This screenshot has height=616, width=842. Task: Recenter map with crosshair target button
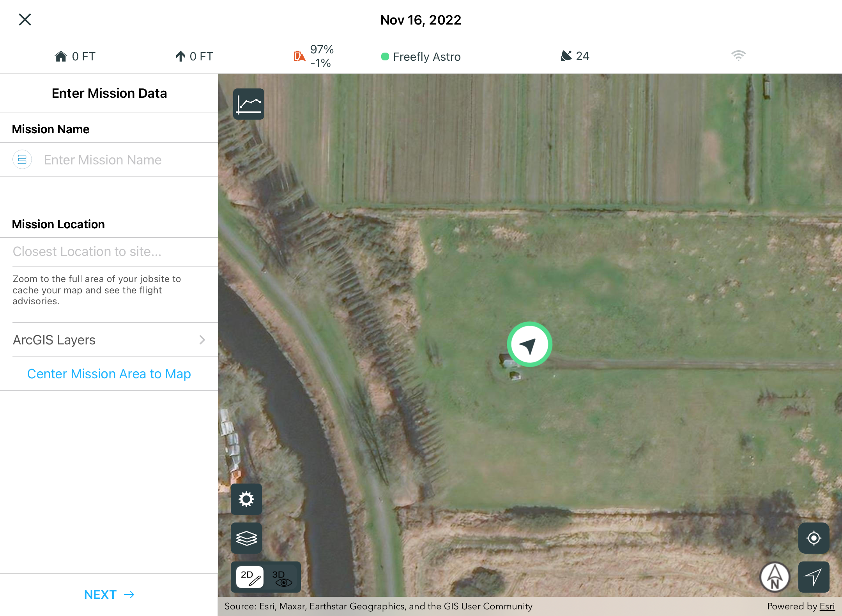(814, 538)
